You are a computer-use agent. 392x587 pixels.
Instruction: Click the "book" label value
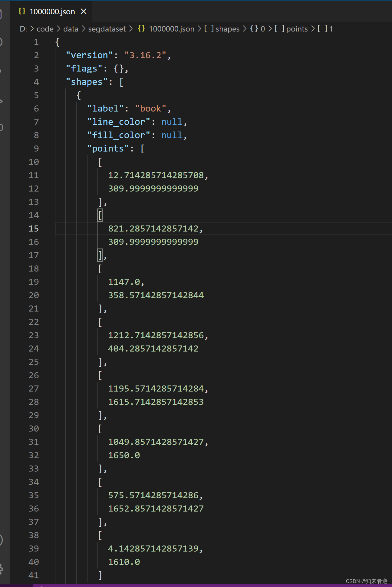point(151,108)
